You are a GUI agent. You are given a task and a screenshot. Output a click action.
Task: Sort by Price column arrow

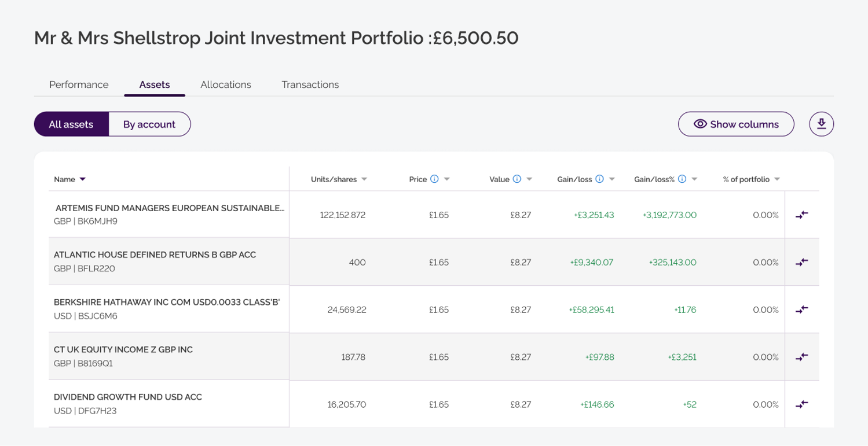click(447, 179)
